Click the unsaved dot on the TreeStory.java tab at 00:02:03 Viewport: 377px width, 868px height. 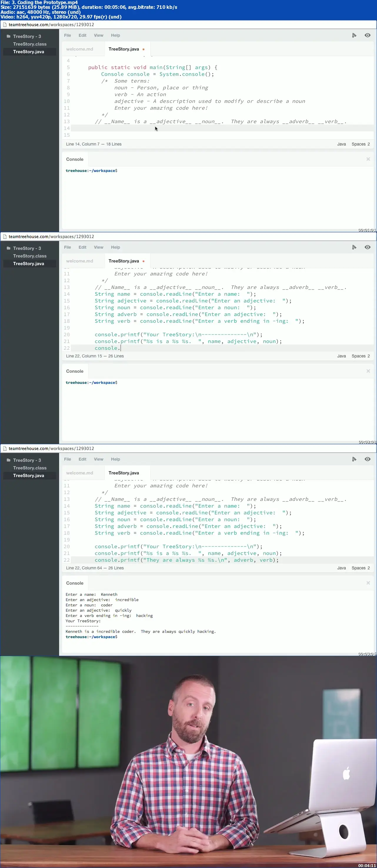tap(143, 261)
